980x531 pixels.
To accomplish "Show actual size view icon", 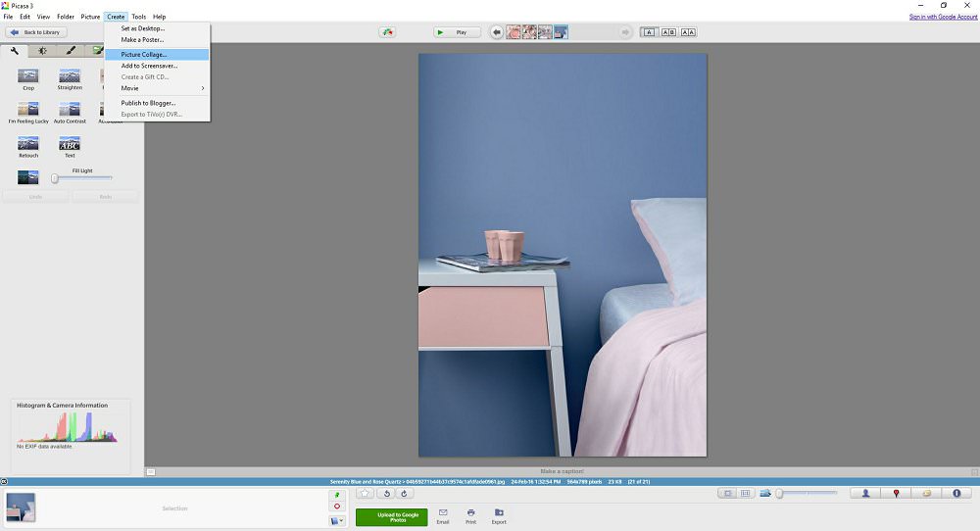I will 727,494.
